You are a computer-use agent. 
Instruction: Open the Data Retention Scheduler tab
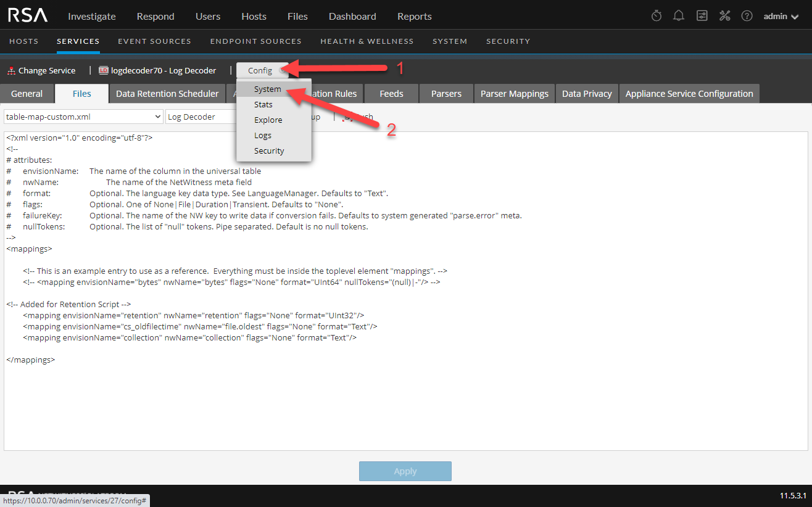167,94
